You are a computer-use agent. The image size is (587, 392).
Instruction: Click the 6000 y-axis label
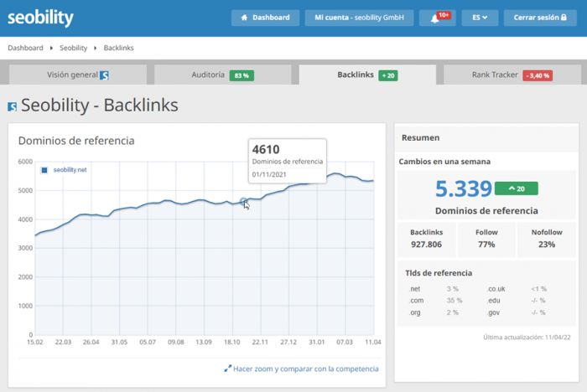pos(25,162)
